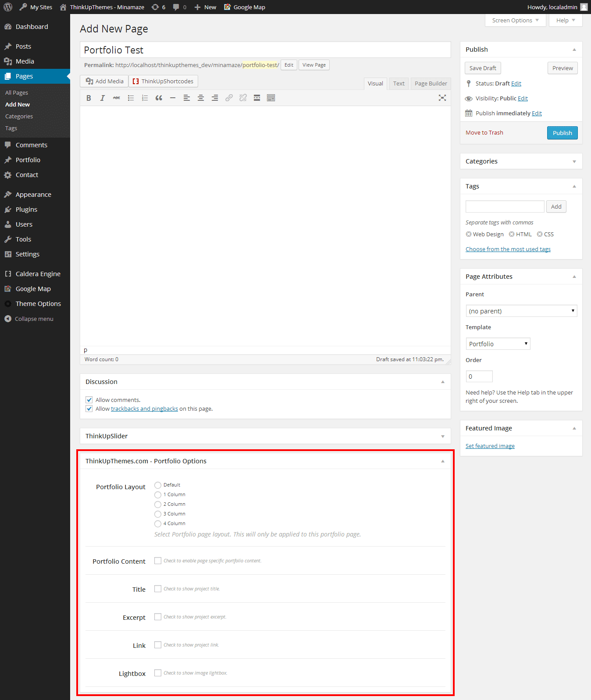Apply strikethrough formatting
The height and width of the screenshot is (700, 591).
click(117, 98)
